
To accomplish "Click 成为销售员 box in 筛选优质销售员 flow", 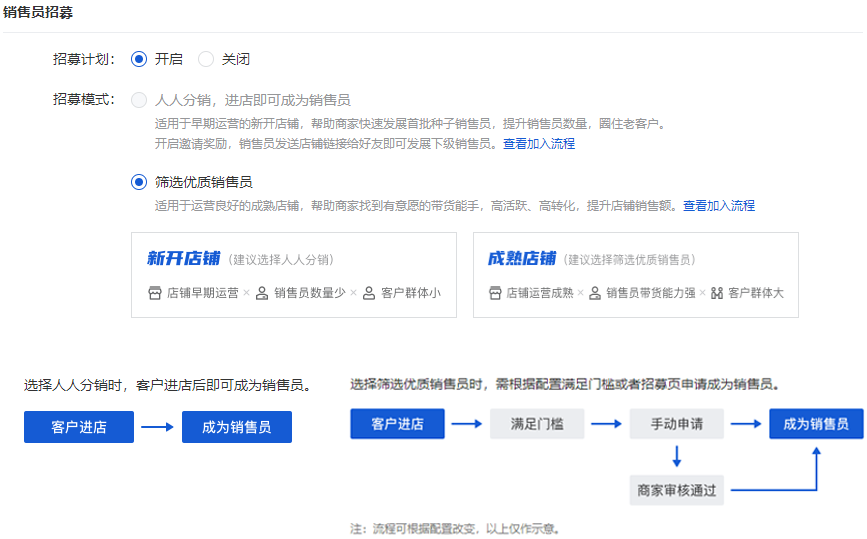I will click(x=816, y=424).
